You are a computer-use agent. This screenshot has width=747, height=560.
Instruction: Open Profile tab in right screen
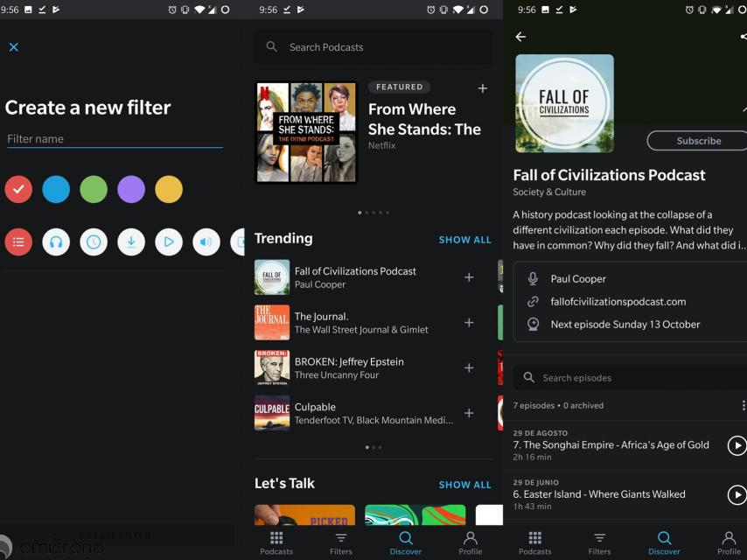tap(729, 542)
